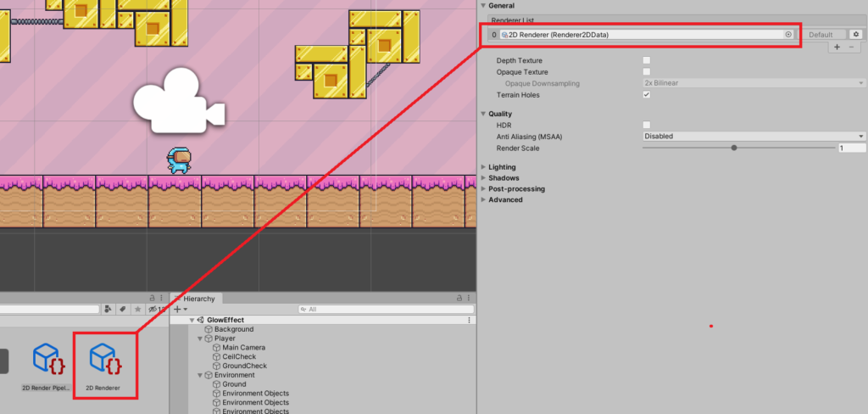Select the blue player character sprite
This screenshot has height=414, width=868.
tap(179, 160)
